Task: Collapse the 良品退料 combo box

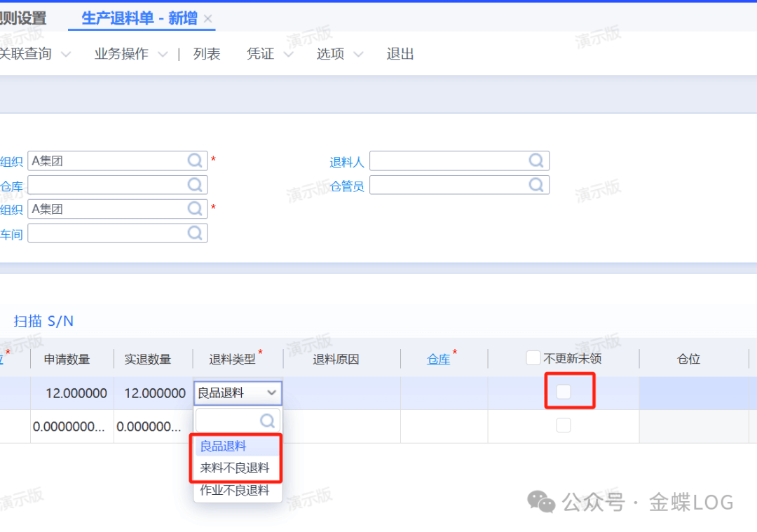Action: click(x=271, y=393)
